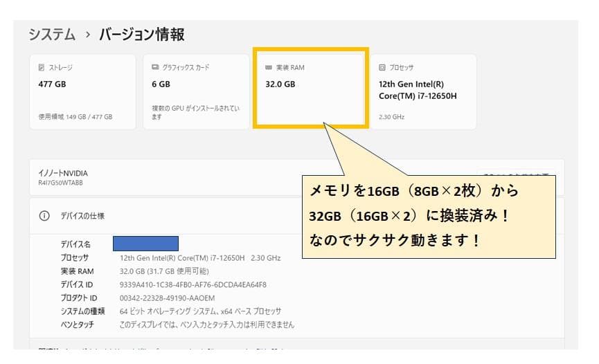The width and height of the screenshot is (599, 364).
Task: Click the processor icon beside プロセッサ
Action: (382, 67)
